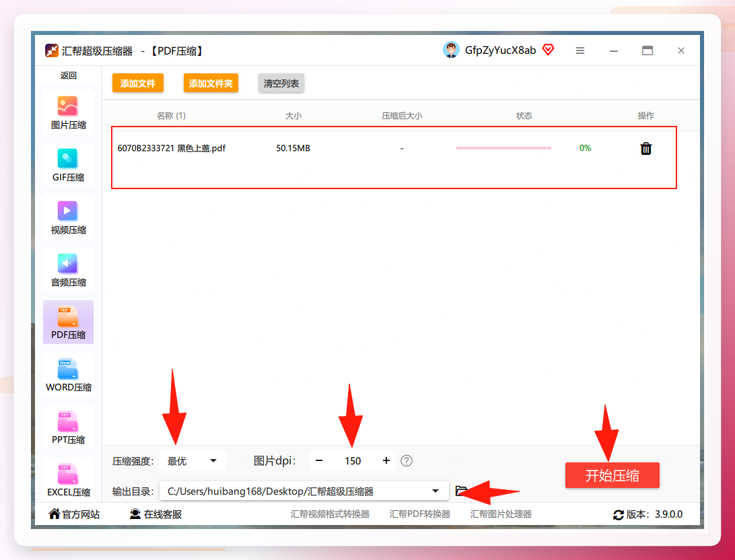Open the 图片压缩 image compression tool

click(x=69, y=112)
